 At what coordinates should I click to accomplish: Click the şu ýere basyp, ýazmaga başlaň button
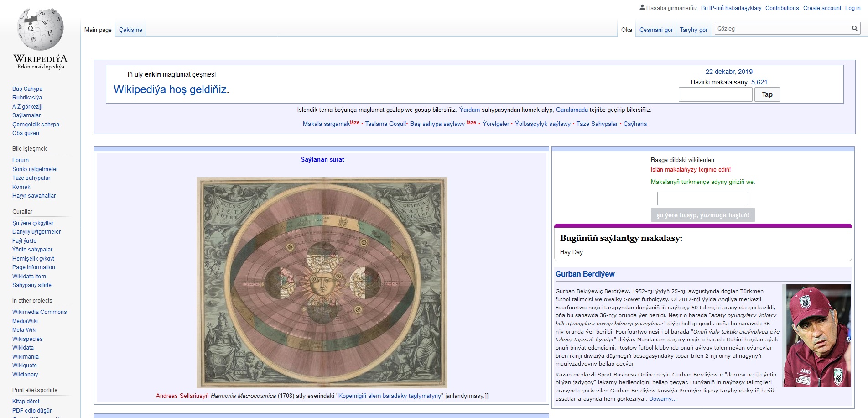tap(703, 215)
